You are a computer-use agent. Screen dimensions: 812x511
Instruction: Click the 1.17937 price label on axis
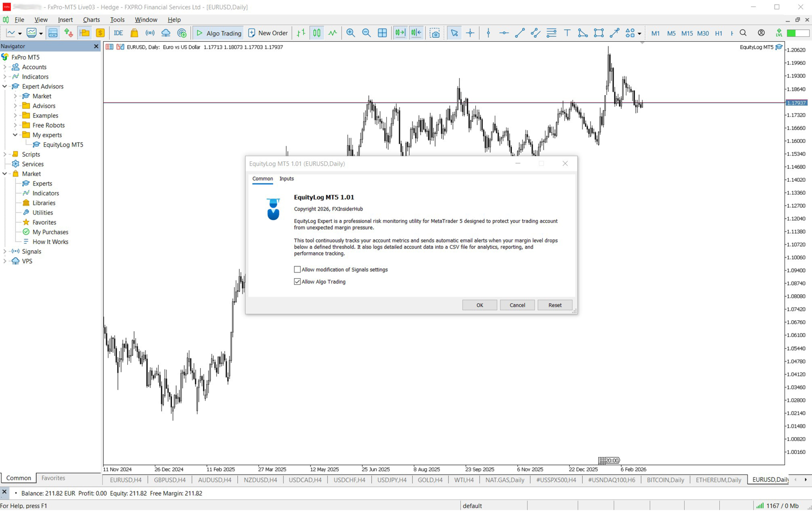[x=796, y=103]
